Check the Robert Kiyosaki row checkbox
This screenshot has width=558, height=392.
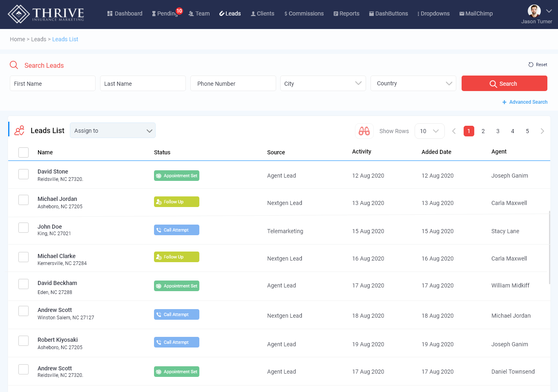[24, 341]
